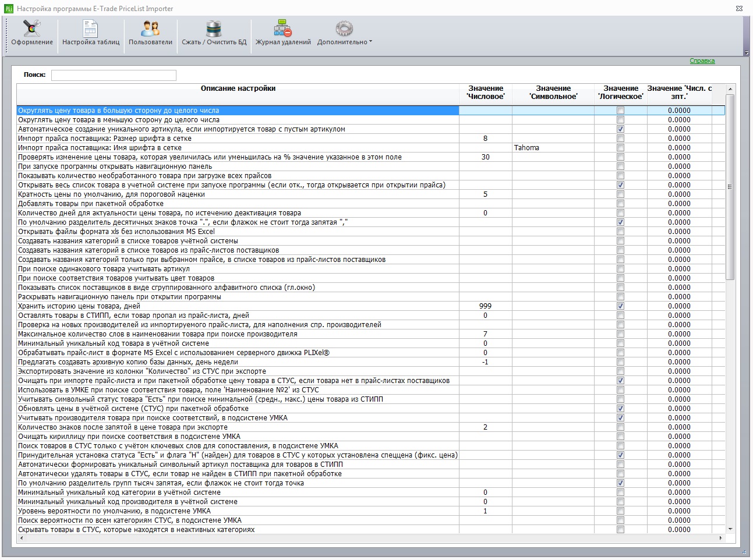This screenshot has width=753, height=560.
Task: Select row Минимальный уникальный код производителя
Action: (238, 502)
